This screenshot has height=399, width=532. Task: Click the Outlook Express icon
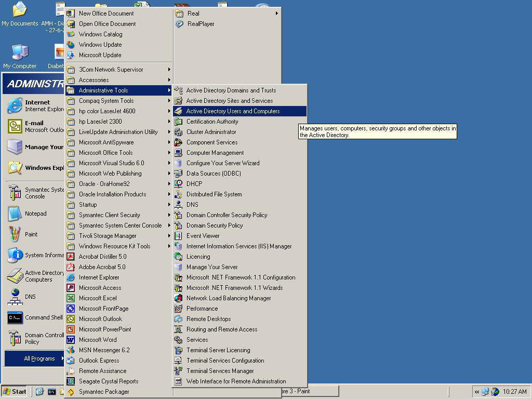[x=71, y=361]
